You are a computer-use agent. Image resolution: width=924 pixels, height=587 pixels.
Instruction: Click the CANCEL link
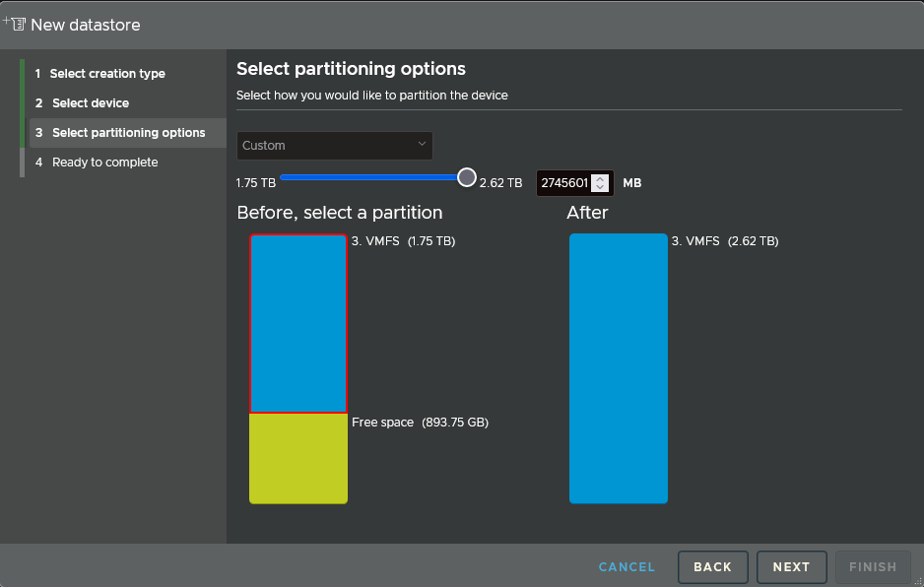[627, 566]
